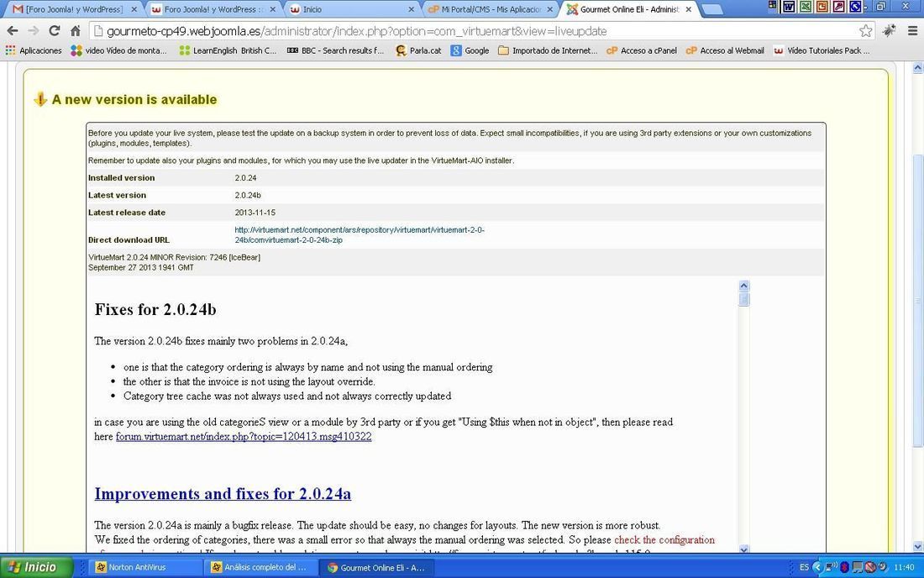Click the main page scrollbar thumb
Screen dimensions: 924x578
tap(918, 301)
